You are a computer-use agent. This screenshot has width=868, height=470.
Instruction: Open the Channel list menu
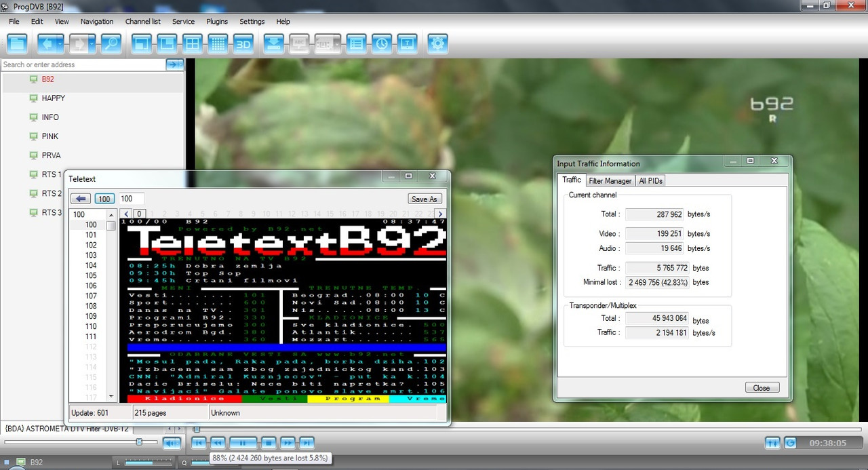click(143, 22)
